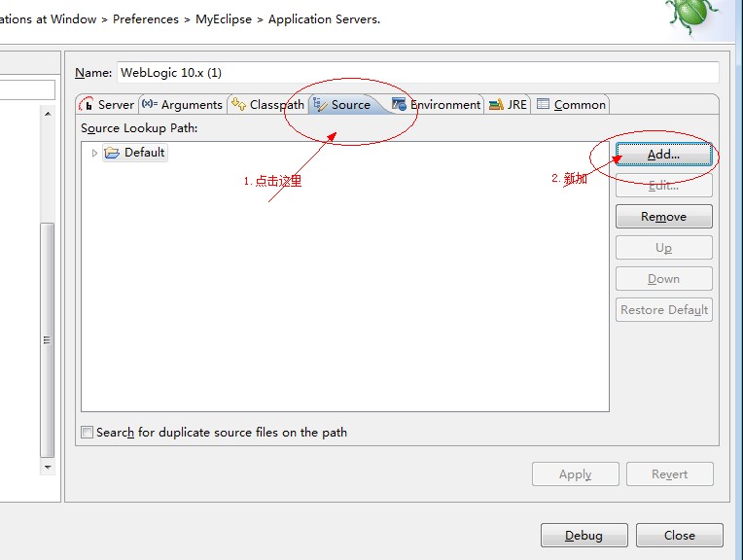The height and width of the screenshot is (560, 743).
Task: Focus the Name input field
Action: click(417, 73)
